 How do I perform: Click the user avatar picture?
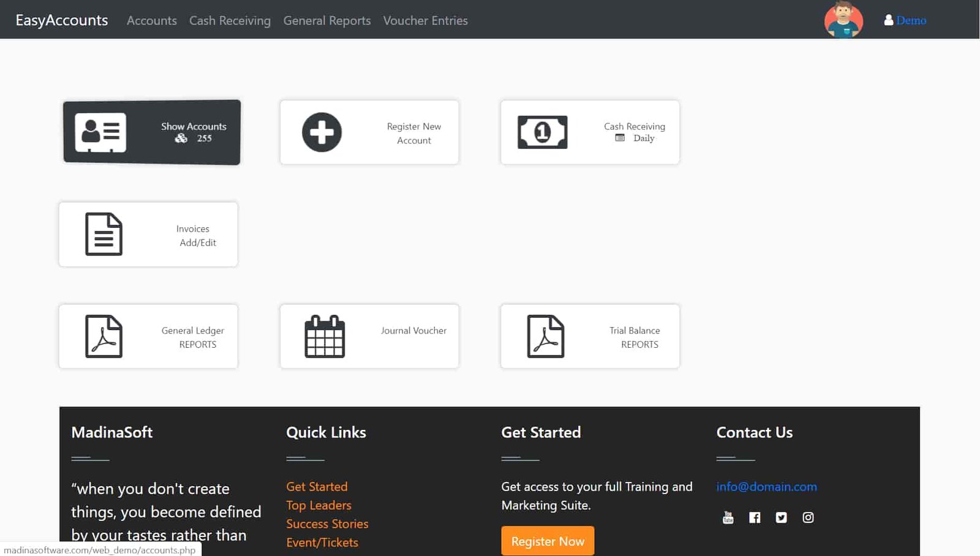[x=843, y=20]
